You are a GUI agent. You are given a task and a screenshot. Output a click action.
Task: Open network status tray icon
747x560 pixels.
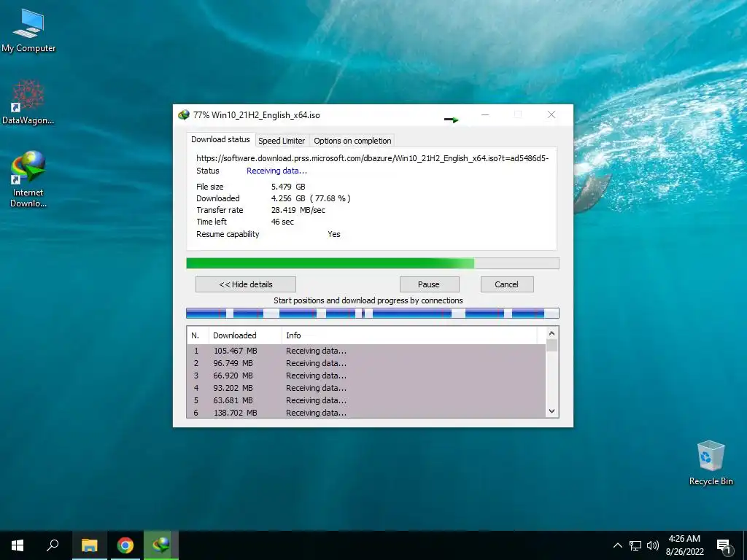(x=635, y=545)
